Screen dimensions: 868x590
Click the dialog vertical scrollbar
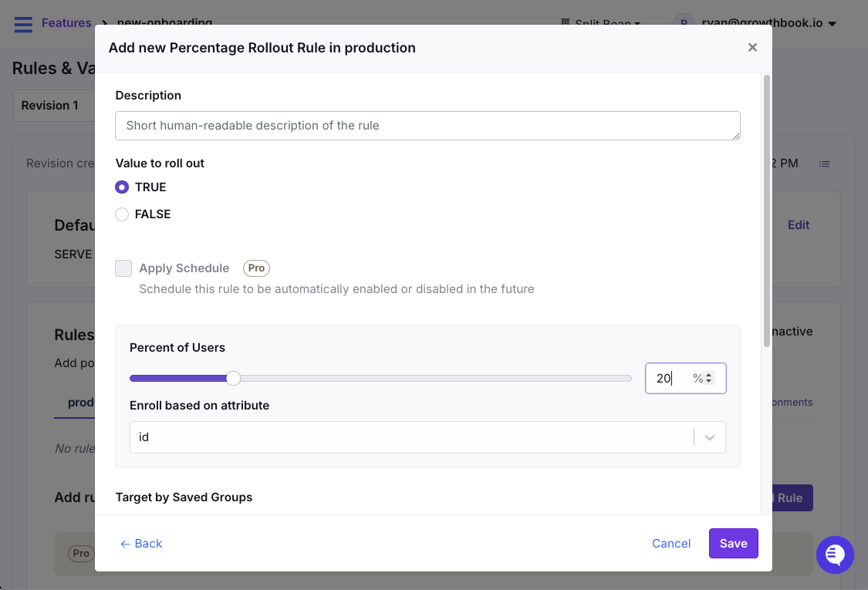pos(766,210)
